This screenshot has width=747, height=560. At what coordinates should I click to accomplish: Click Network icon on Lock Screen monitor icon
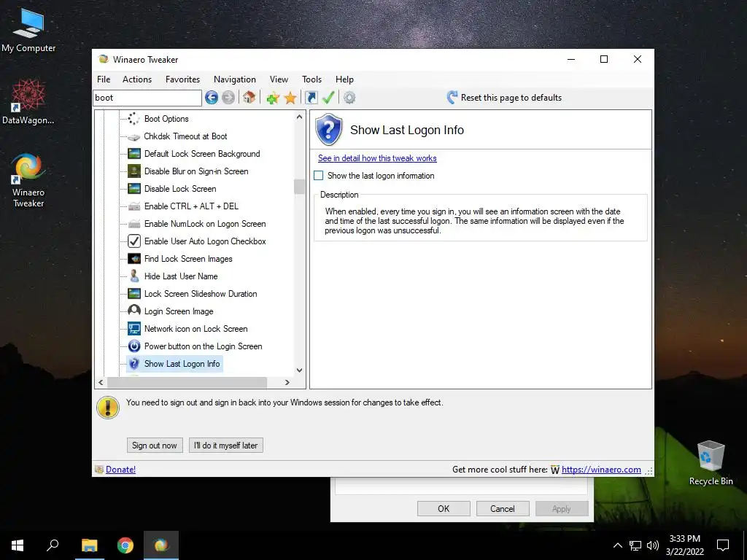pos(134,329)
